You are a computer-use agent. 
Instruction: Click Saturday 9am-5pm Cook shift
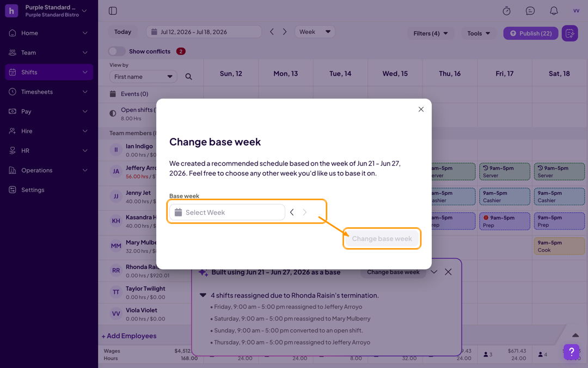559,246
